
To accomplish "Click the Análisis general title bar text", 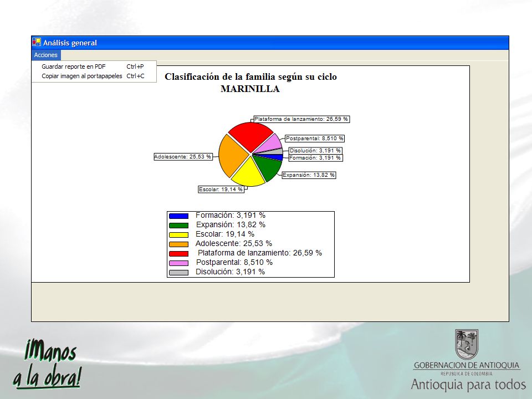I will (70, 43).
